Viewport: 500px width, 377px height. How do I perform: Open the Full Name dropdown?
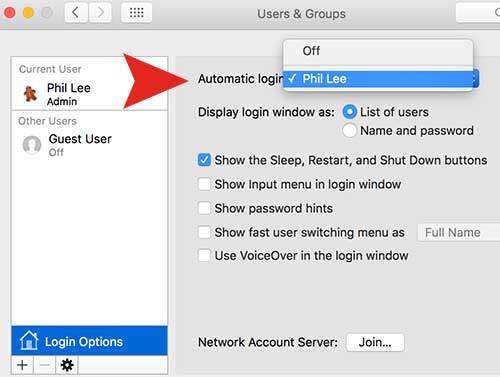pos(459,232)
